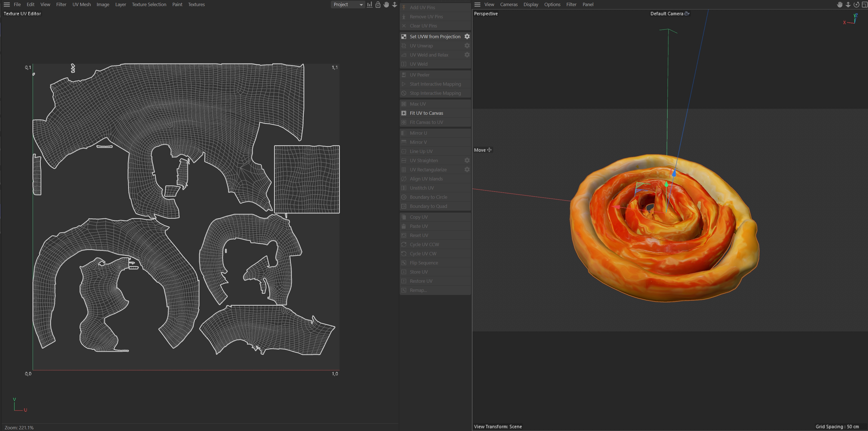
Task: Open the UV Mesh menu
Action: (82, 4)
